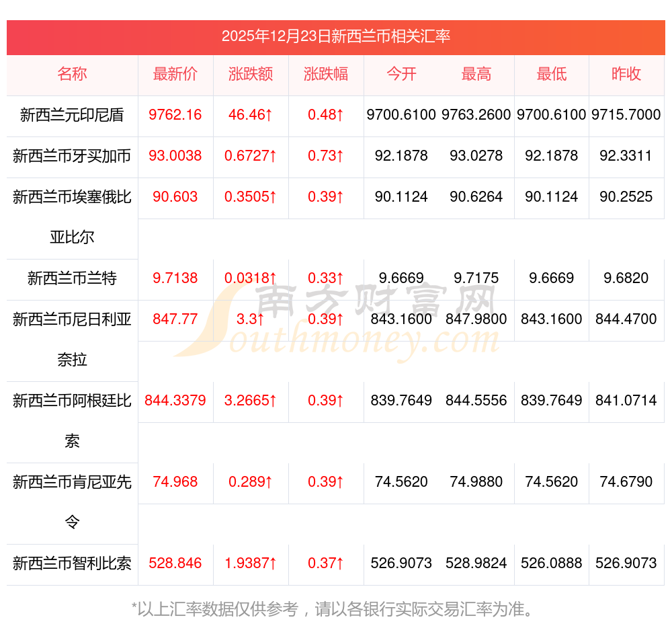
Task: Click the latest price 90.603
Action: point(175,197)
